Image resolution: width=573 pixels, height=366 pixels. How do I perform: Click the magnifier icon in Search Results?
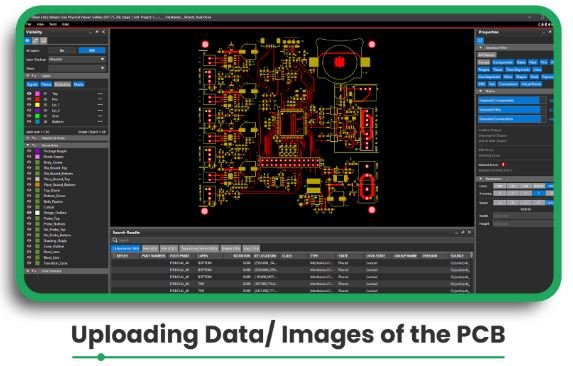[x=115, y=240]
